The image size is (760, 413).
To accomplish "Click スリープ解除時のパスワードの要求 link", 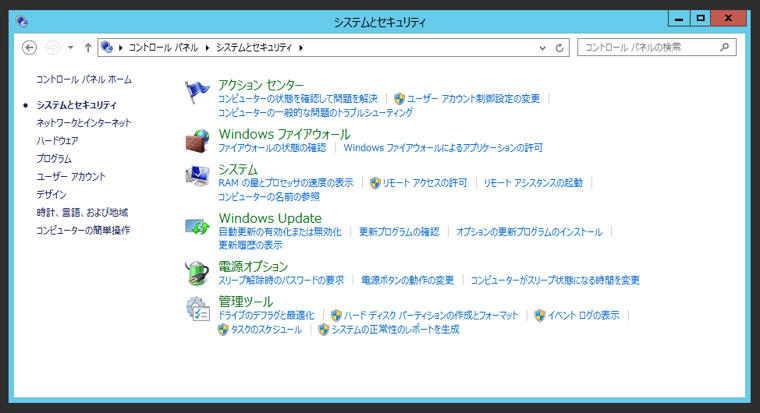I will (x=281, y=280).
